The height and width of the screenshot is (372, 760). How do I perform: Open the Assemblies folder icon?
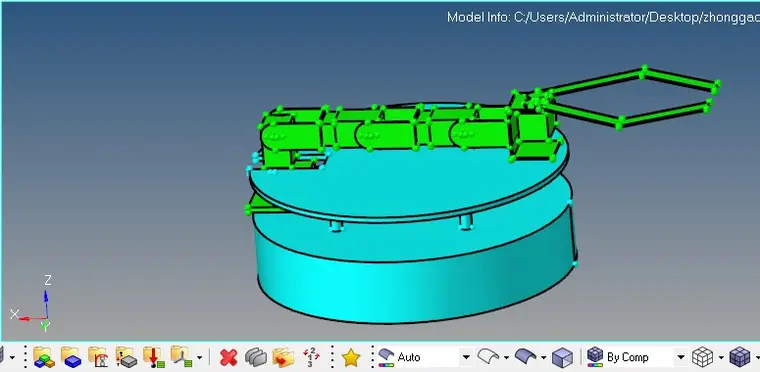coord(44,357)
